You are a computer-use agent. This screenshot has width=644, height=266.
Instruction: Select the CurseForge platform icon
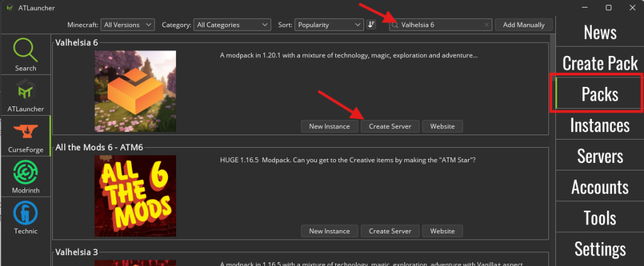click(x=25, y=136)
